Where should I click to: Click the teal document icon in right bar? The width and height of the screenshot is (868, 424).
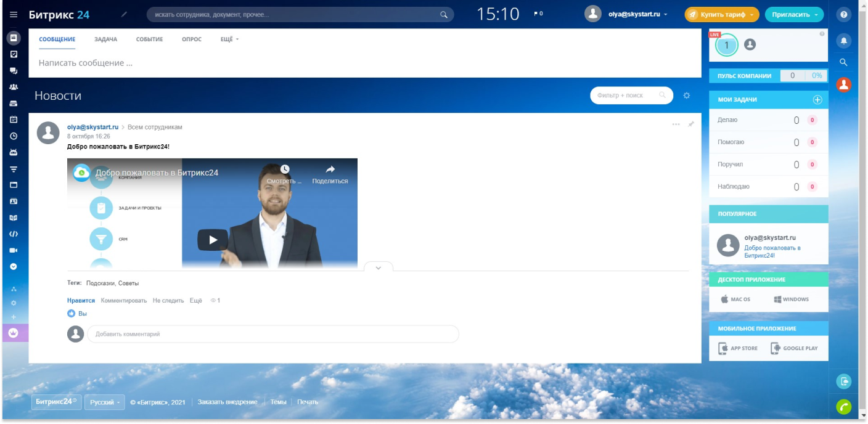[844, 381]
